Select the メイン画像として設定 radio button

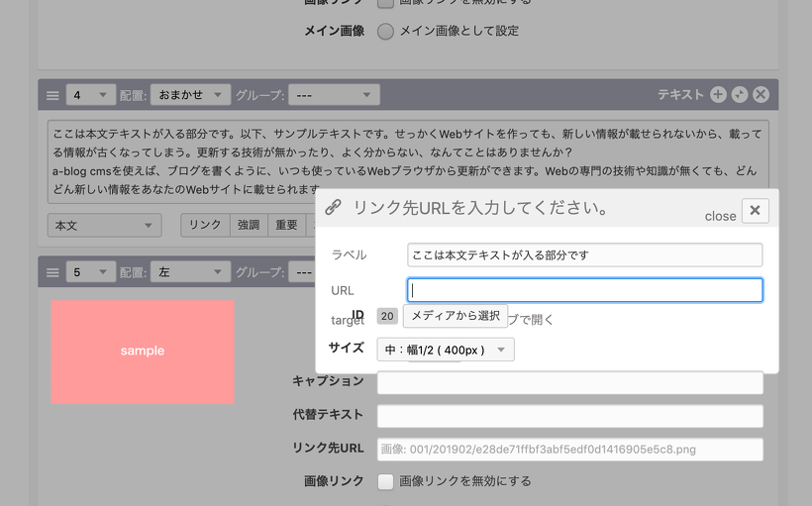tap(385, 31)
